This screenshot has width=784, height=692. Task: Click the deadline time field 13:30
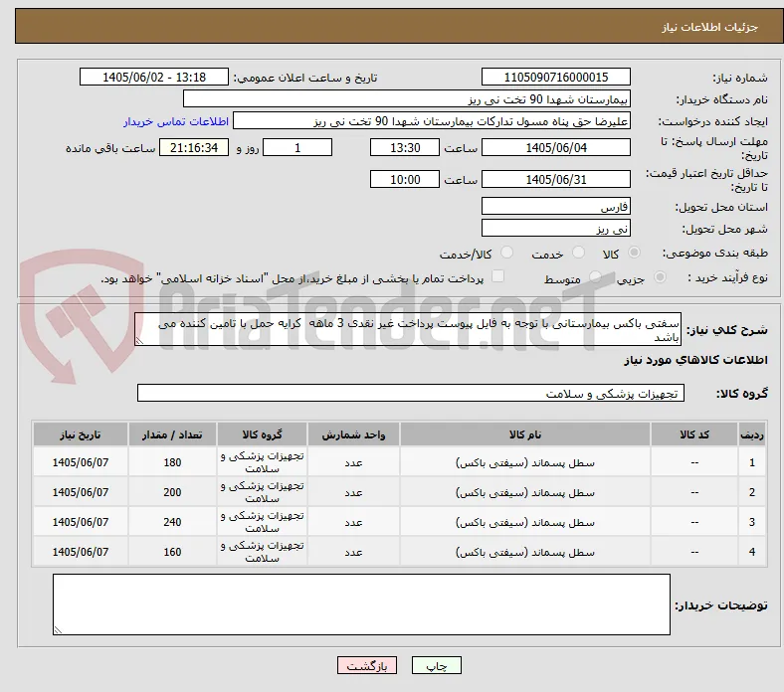click(405, 147)
